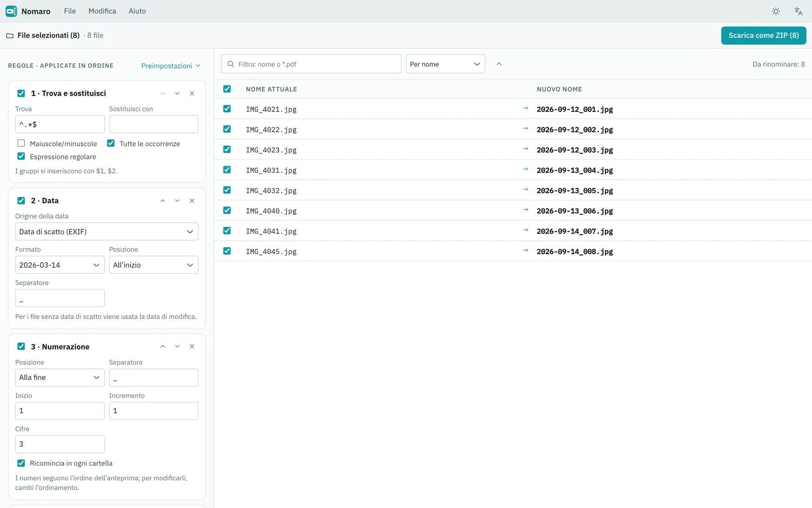Open the Per nome sort dropdown
812x508 pixels.
pos(446,64)
